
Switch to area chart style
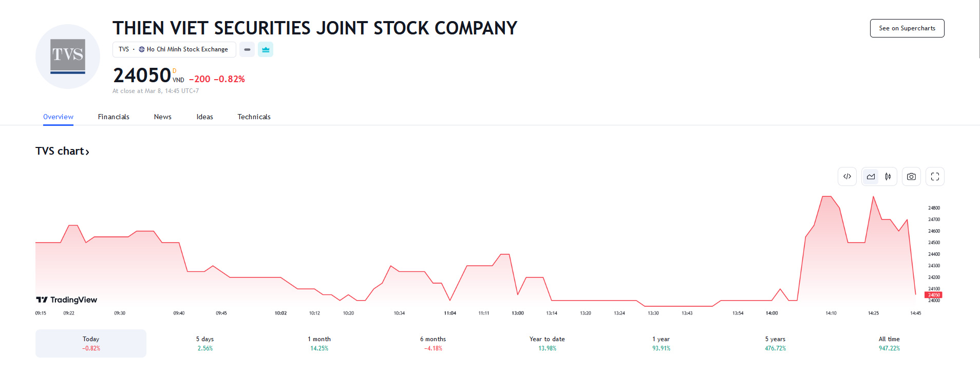pos(871,177)
